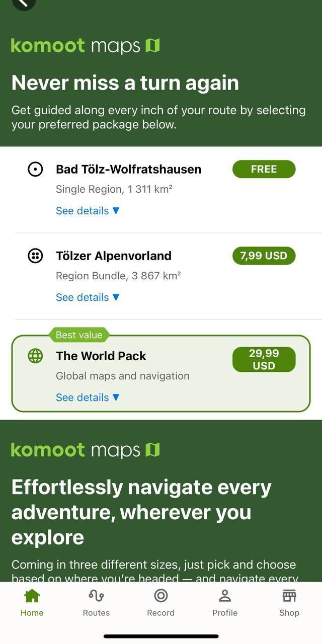Tap the Routes icon in bottom bar
The width and height of the screenshot is (322, 644).
pos(96,596)
